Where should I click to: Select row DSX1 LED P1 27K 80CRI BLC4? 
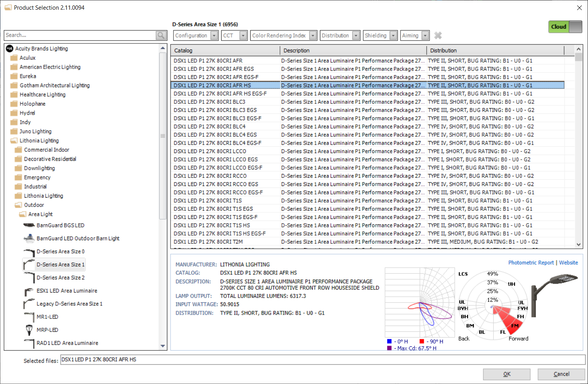[x=367, y=127]
